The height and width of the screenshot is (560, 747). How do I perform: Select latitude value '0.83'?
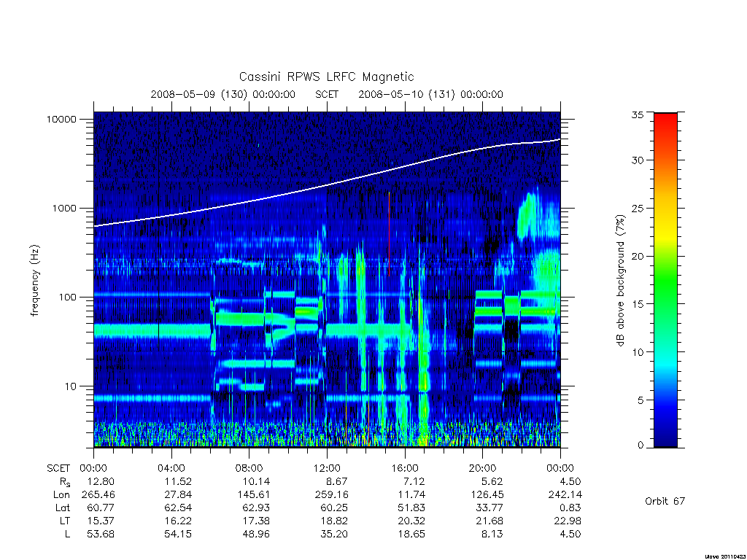[570, 508]
